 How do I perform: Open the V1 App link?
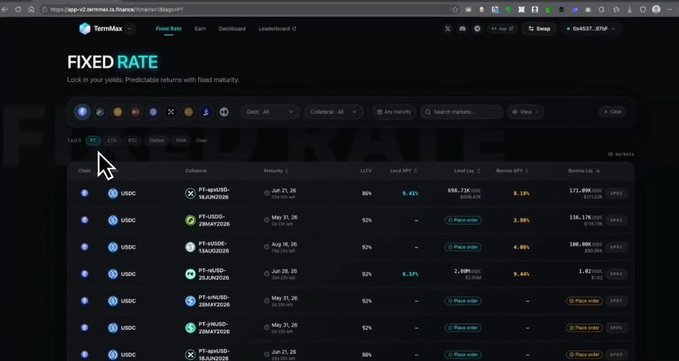(x=502, y=29)
